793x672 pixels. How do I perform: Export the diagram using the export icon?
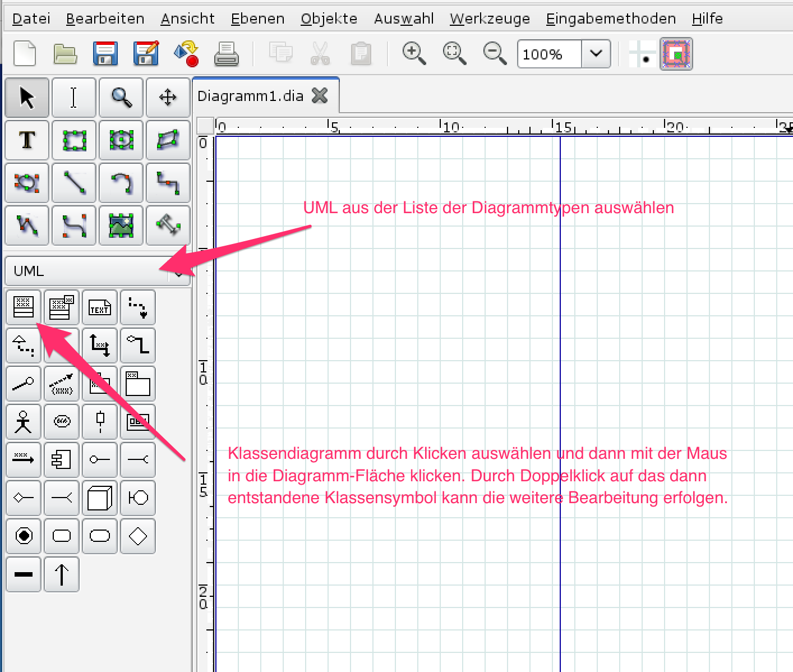186,54
